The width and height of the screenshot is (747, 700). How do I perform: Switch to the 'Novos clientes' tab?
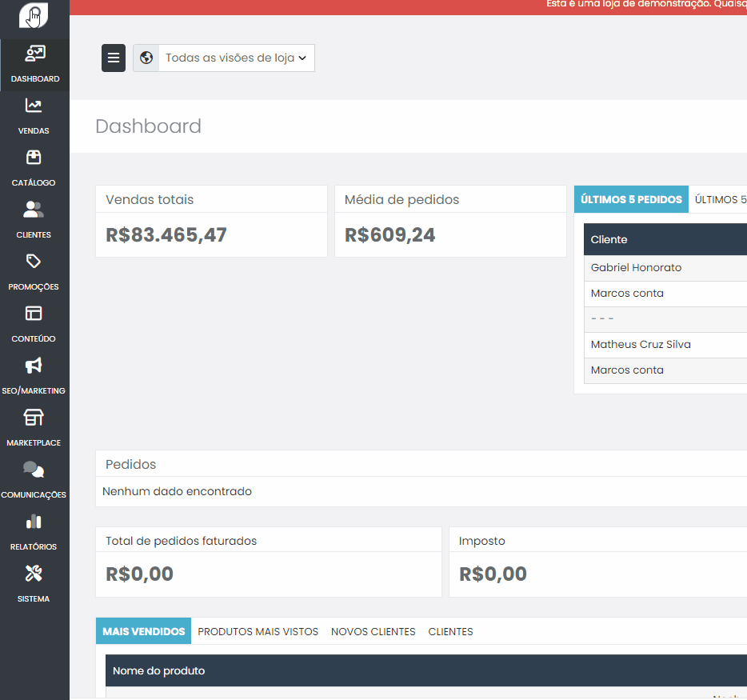point(373,631)
